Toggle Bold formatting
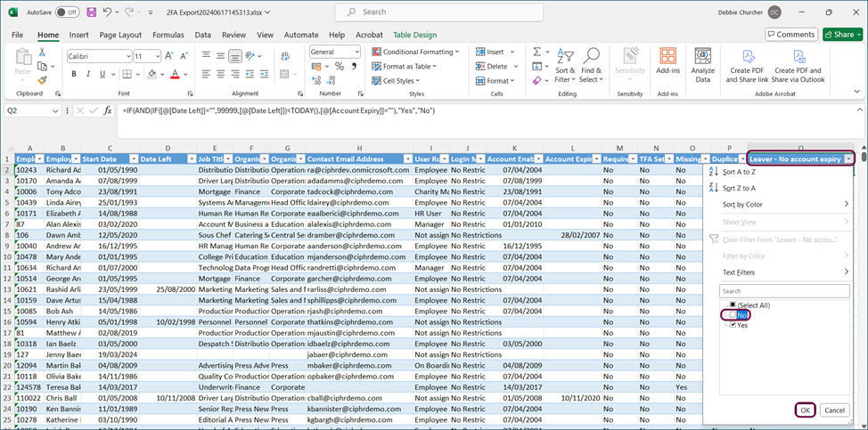868x430 pixels. click(74, 74)
